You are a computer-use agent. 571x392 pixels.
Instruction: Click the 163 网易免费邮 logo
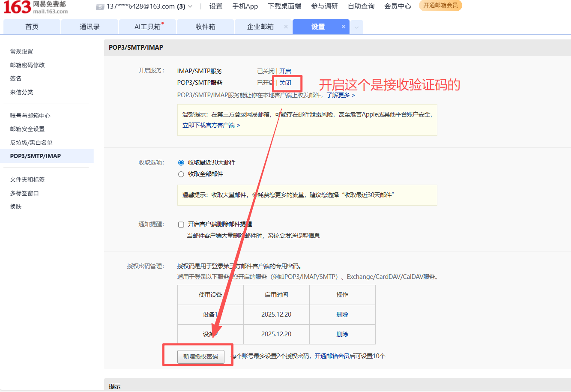coord(35,7)
